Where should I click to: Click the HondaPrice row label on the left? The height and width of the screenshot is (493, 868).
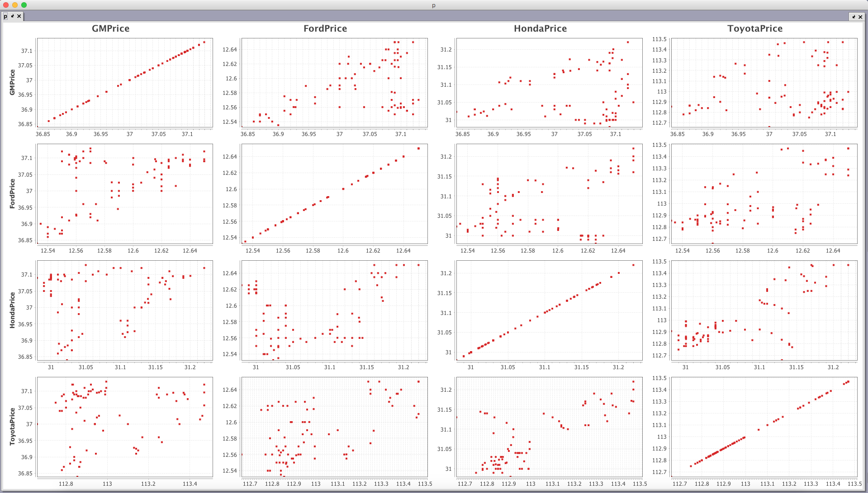click(12, 310)
